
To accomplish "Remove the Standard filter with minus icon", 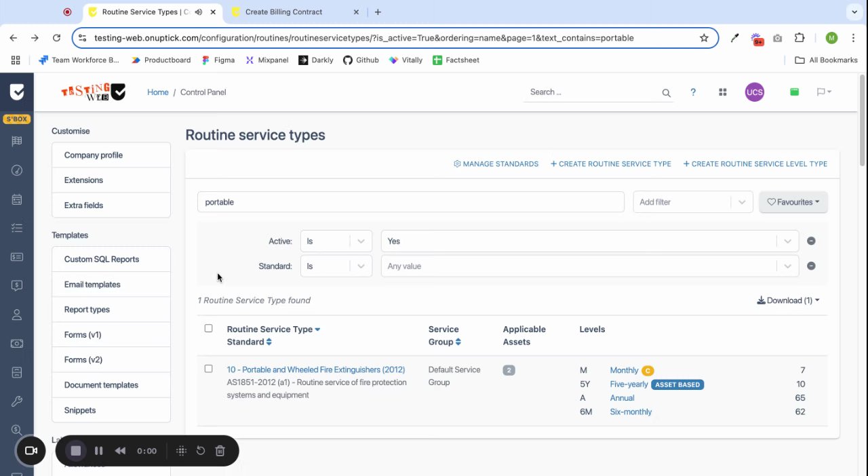I will pyautogui.click(x=811, y=266).
